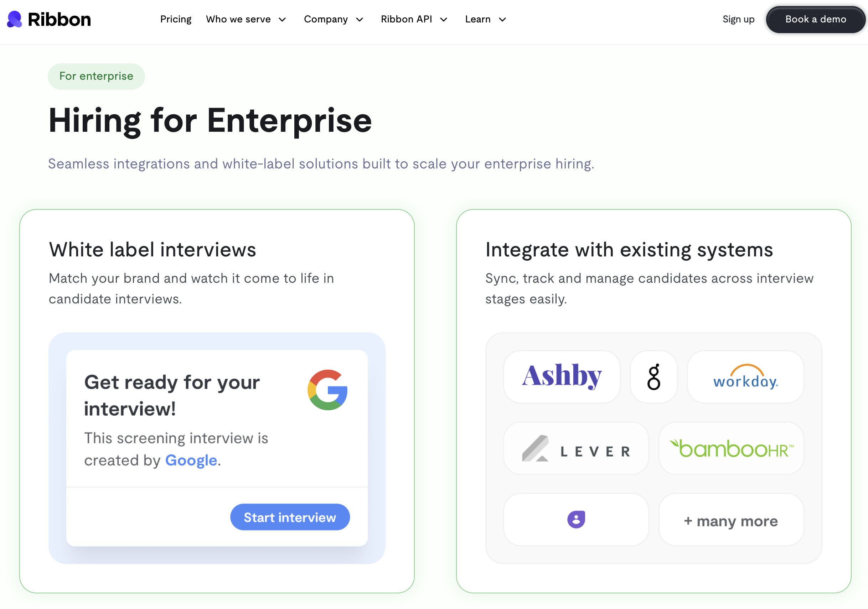868x609 pixels.
Task: Select the Ashby integration logo
Action: 562,377
